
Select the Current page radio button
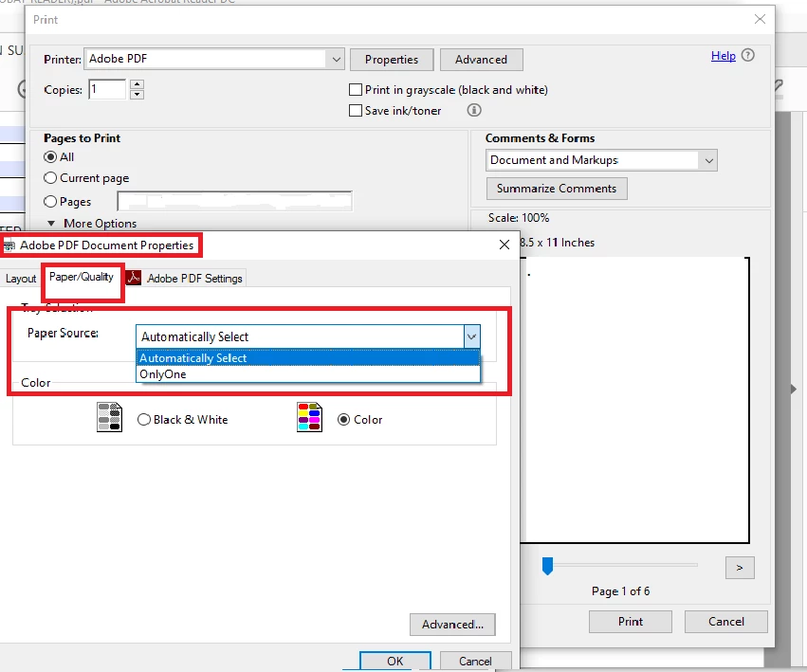[x=50, y=178]
